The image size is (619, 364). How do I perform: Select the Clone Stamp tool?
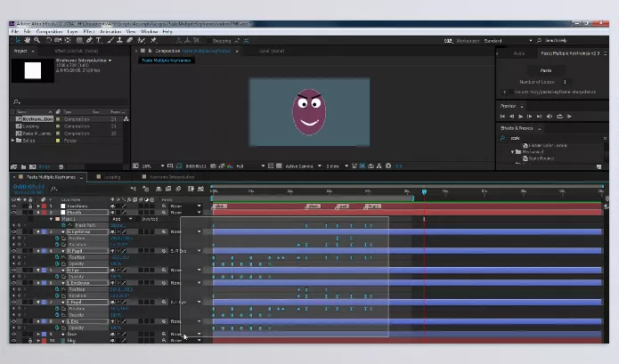pos(119,40)
